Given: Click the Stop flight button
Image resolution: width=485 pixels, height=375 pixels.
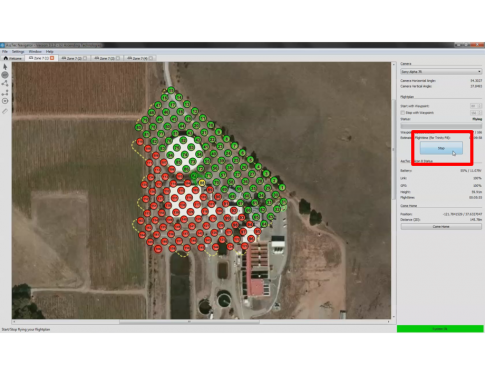Looking at the screenshot, I should coord(441,148).
